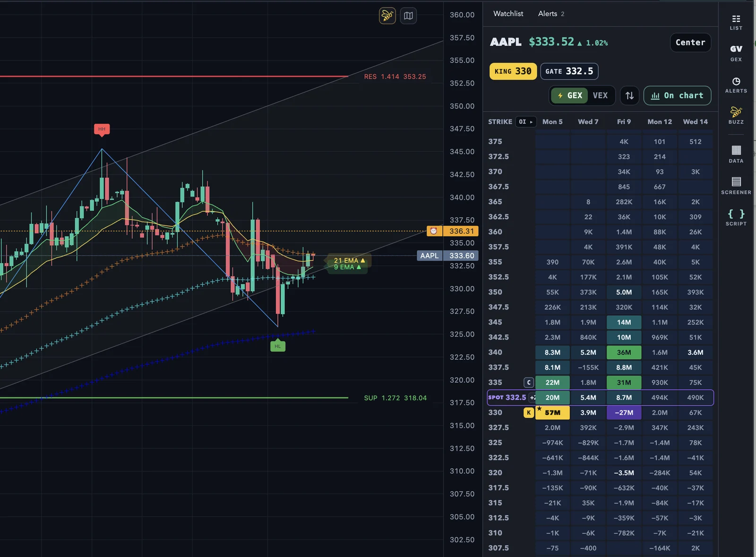Open the SCRIPT sidebar panel
This screenshot has height=557, width=756.
pos(736,217)
